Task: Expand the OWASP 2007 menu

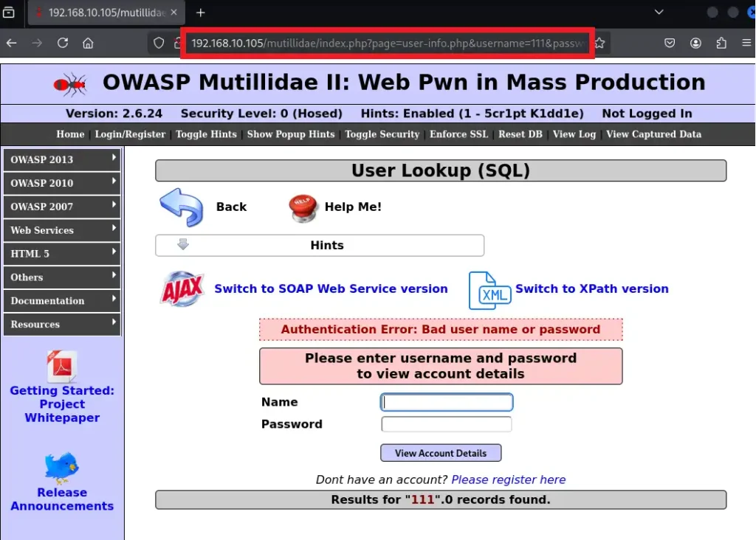Action: click(62, 207)
